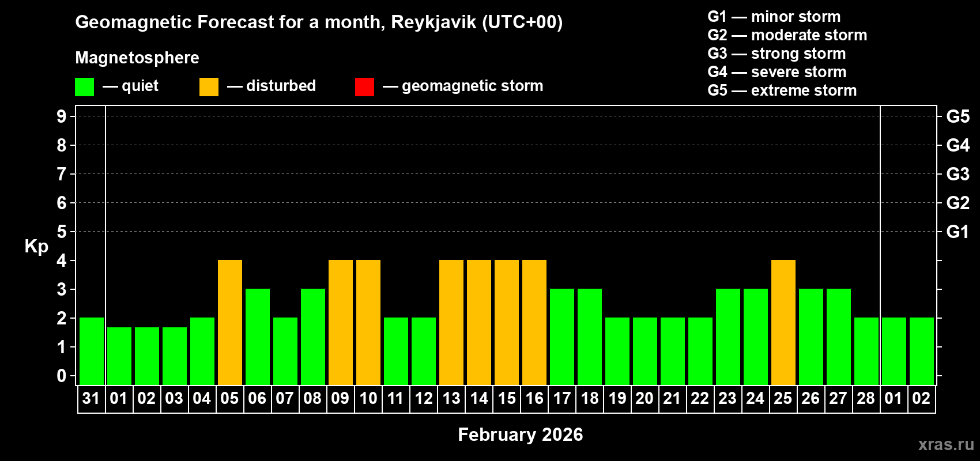Select the green bar above date 08
The width and height of the screenshot is (980, 461).
pos(313,337)
